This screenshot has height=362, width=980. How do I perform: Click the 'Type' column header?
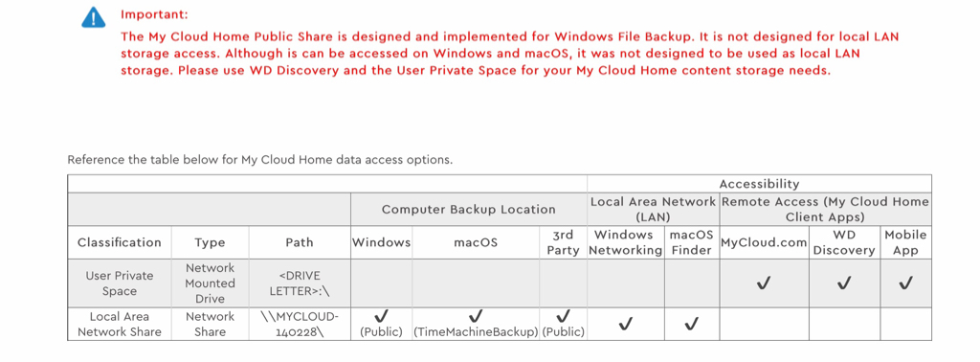coord(210,242)
